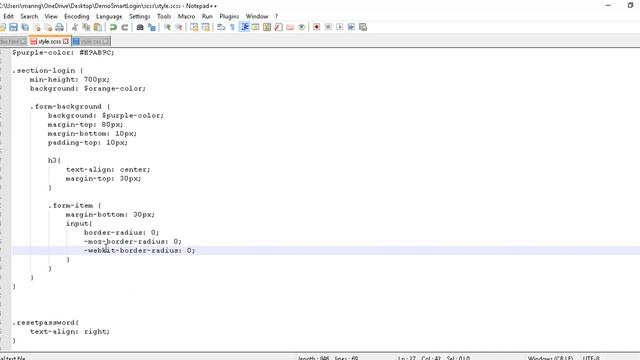Click the Zoom In magnifier icon
The image size is (640, 360).
pyautogui.click(x=167, y=27)
